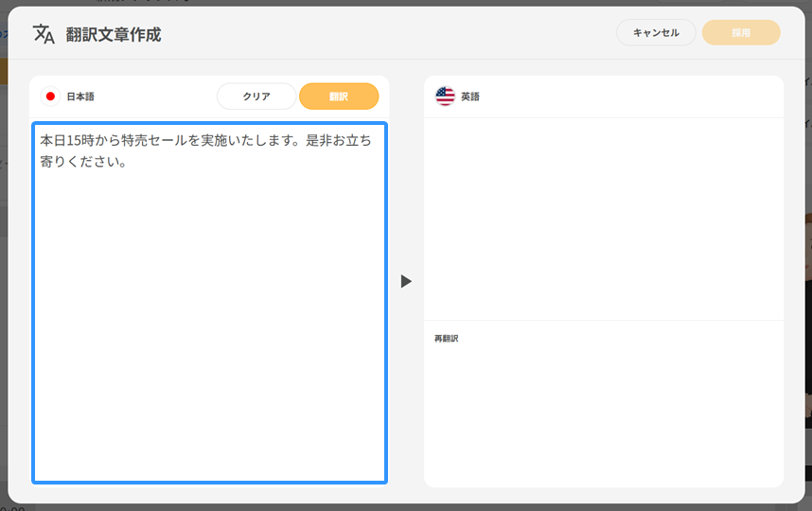Click the 英語 language label
This screenshot has height=511, width=812.
coord(470,97)
